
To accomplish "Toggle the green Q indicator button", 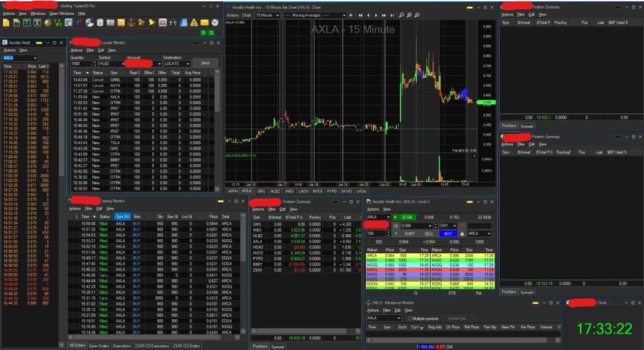I will point(211,32).
